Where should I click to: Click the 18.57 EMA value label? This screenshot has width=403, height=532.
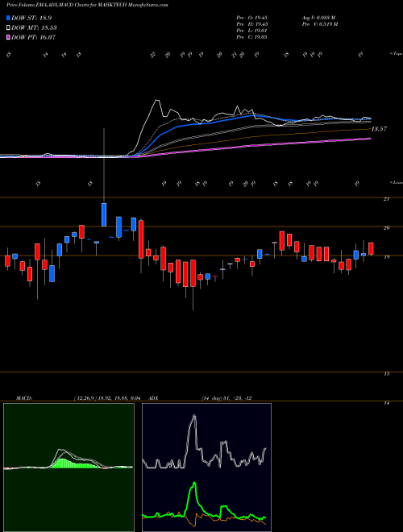[x=379, y=129]
